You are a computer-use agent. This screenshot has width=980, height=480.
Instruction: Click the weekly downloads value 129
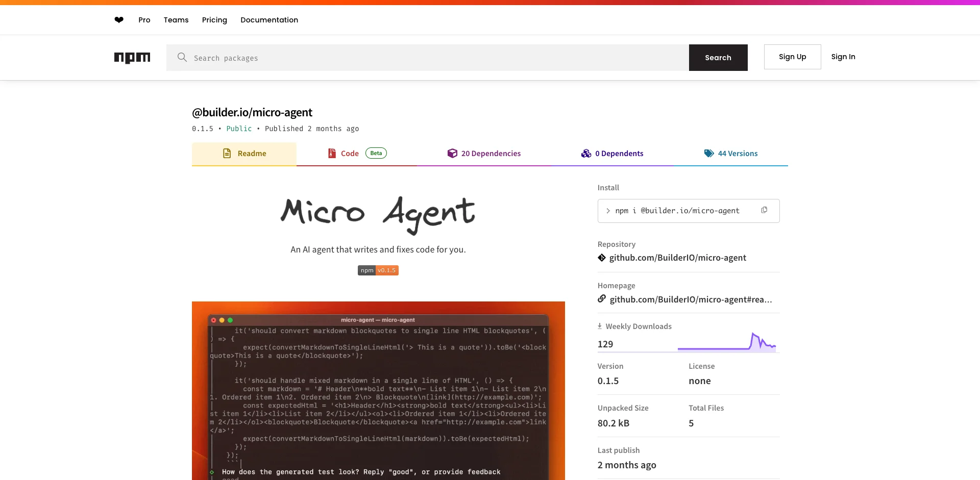605,344
